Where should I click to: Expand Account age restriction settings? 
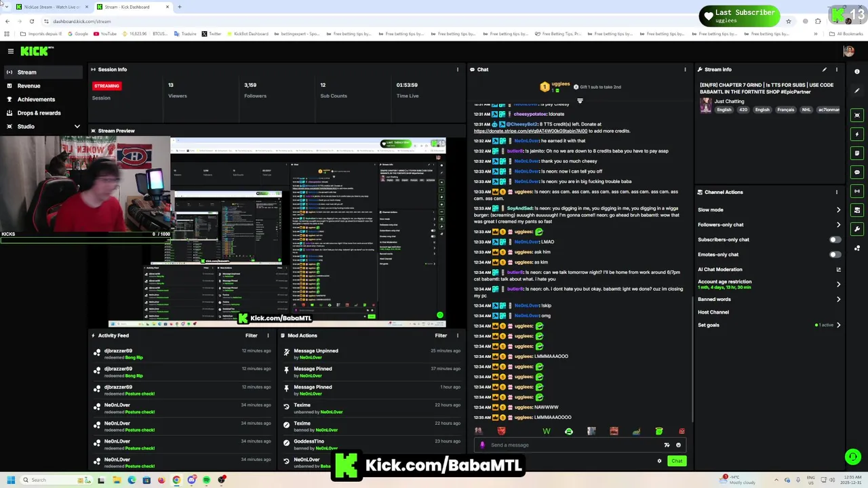coord(838,284)
